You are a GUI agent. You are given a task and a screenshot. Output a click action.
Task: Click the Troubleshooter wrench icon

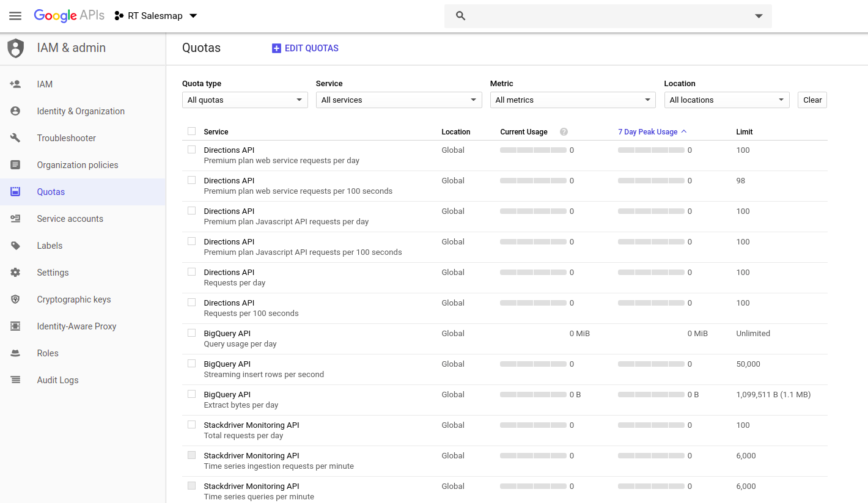(x=15, y=138)
